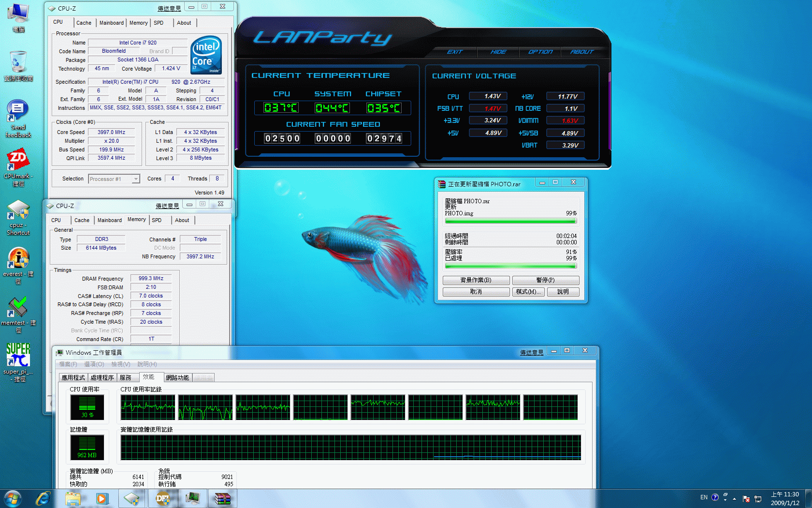Open the Computer desktop icon
The width and height of the screenshot is (812, 508).
click(x=18, y=18)
